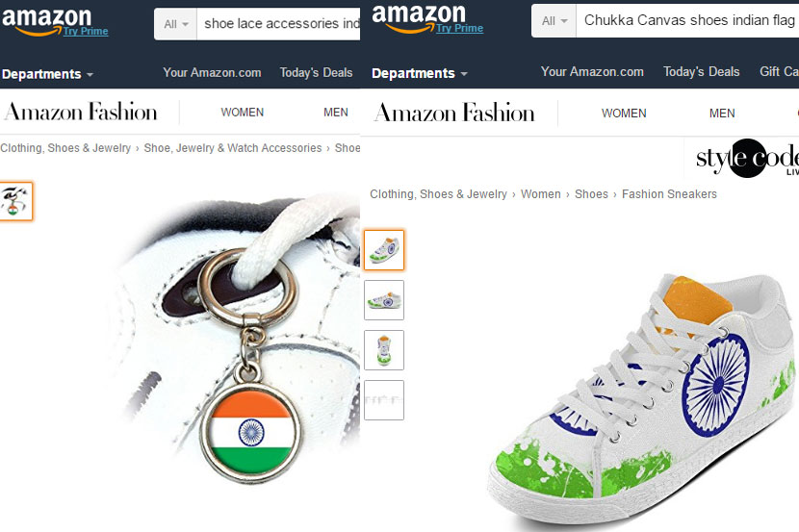Expand the left Departments menu

tap(47, 74)
